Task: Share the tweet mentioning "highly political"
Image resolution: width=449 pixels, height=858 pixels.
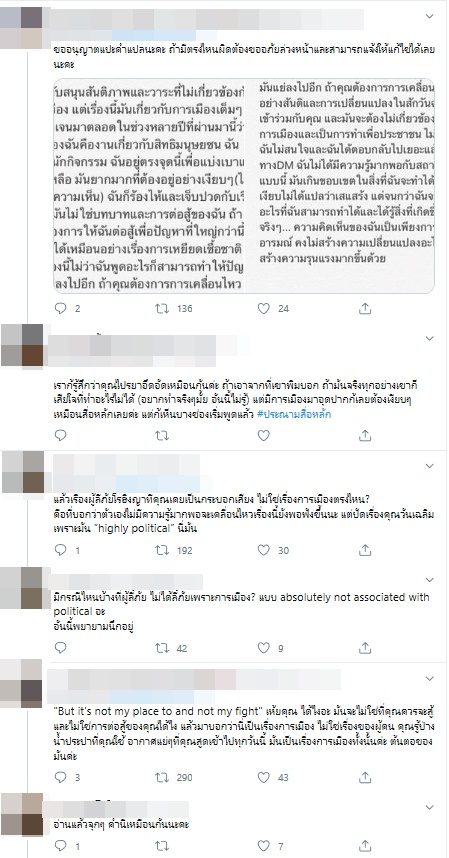Action: (365, 550)
